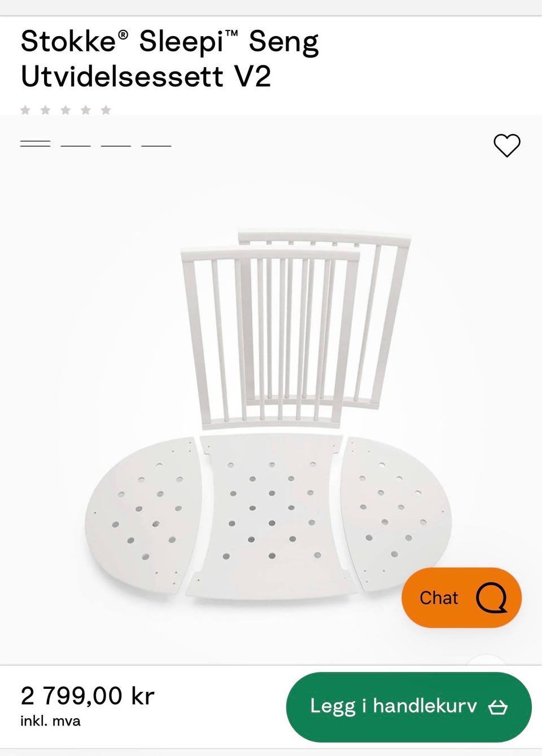Select the first rating star
542x756 pixels.
pyautogui.click(x=25, y=110)
